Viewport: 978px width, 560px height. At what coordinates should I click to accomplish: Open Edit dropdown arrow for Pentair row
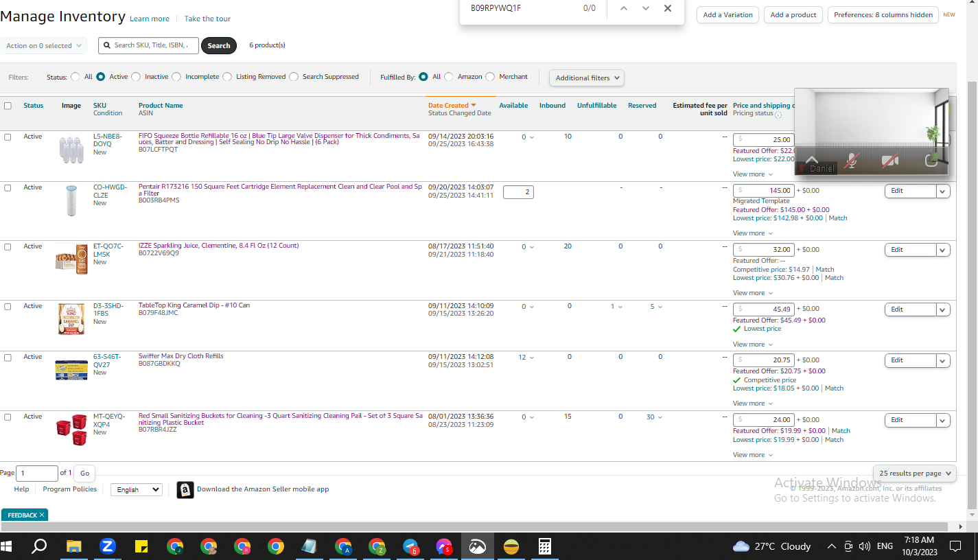[943, 191]
